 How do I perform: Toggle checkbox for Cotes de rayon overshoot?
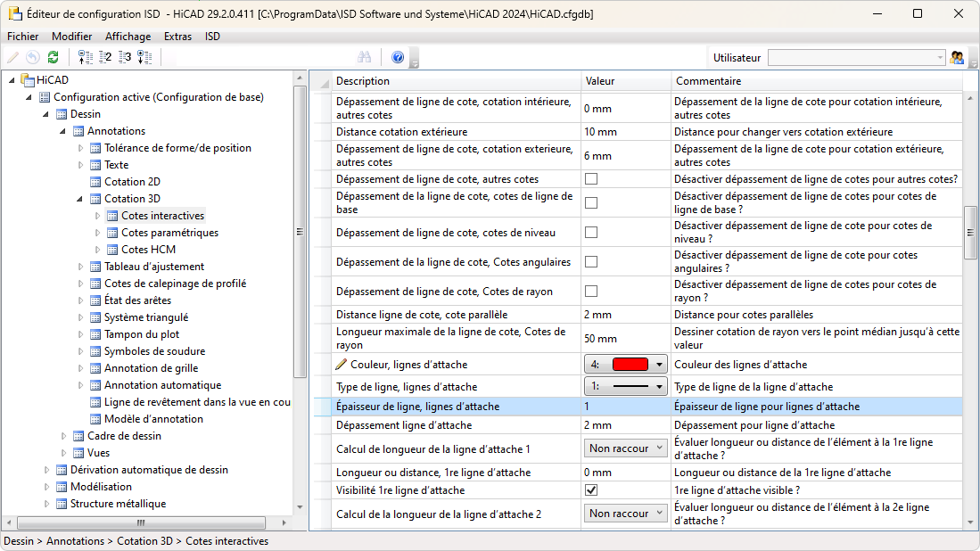coord(590,292)
